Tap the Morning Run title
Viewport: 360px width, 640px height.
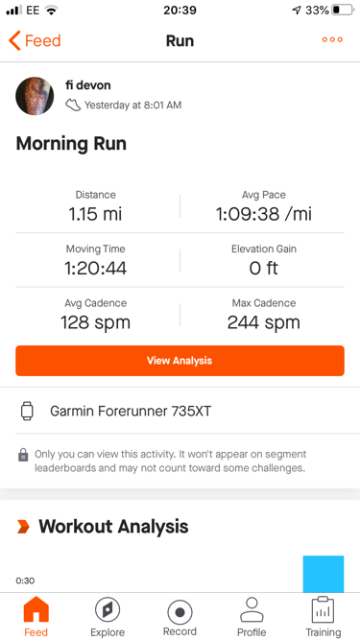tap(71, 144)
